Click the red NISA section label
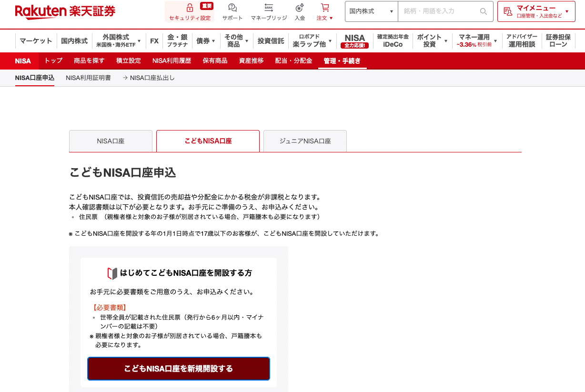 click(23, 61)
